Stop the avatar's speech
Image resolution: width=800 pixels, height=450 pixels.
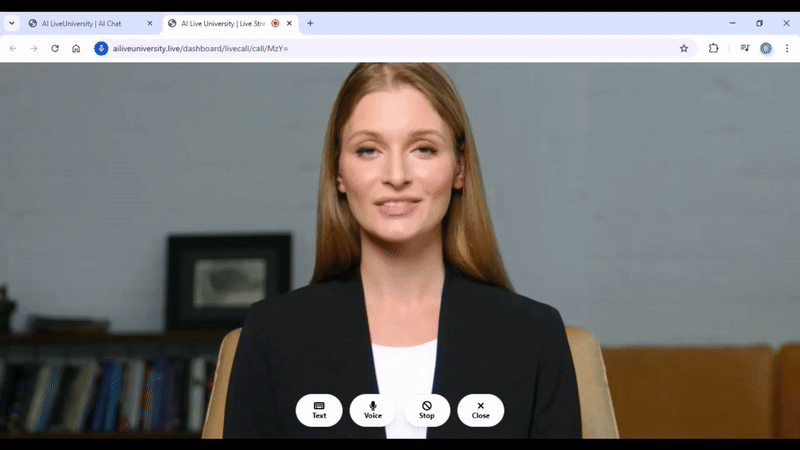(427, 410)
